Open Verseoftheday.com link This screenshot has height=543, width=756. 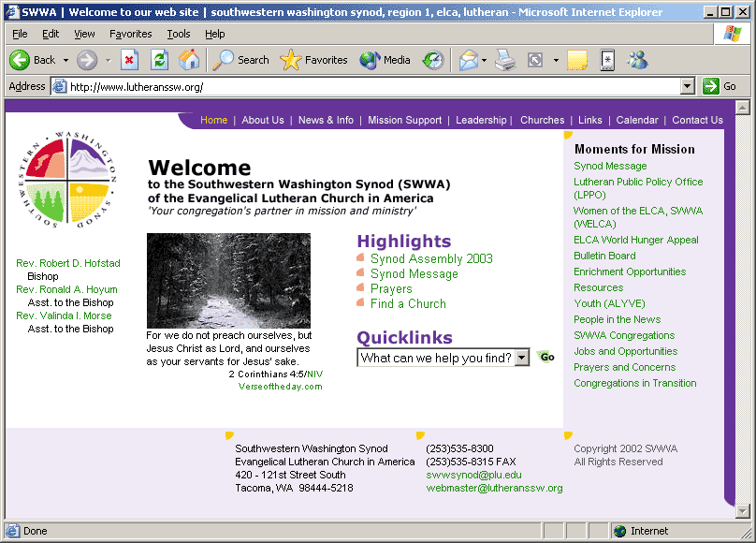click(x=280, y=387)
